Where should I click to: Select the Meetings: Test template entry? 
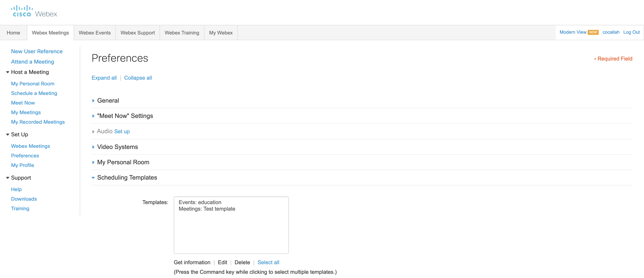[207, 209]
